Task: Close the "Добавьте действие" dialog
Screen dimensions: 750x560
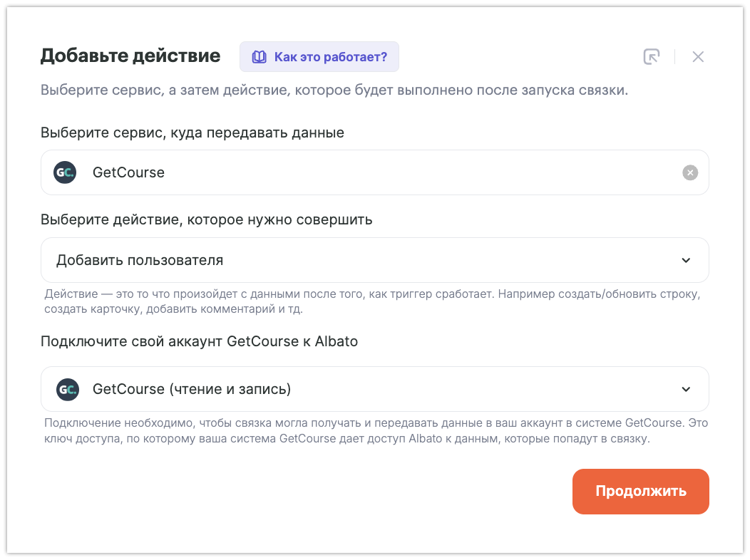Action: tap(698, 57)
